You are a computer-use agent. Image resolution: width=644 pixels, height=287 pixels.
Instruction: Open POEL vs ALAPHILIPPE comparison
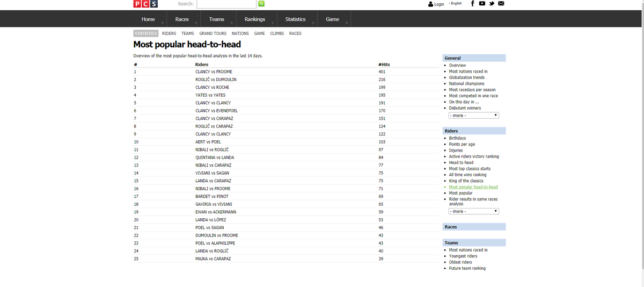click(x=216, y=243)
